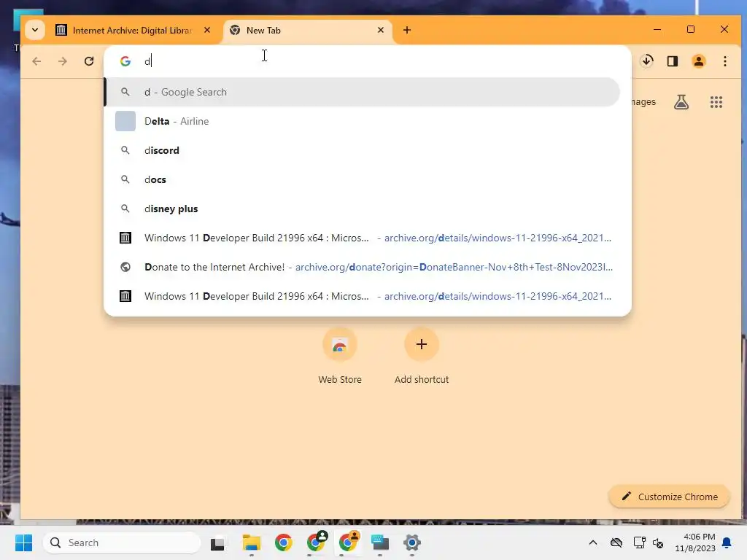Open the taskbar clock and date
Image resolution: width=747 pixels, height=560 pixels.
coord(694,542)
